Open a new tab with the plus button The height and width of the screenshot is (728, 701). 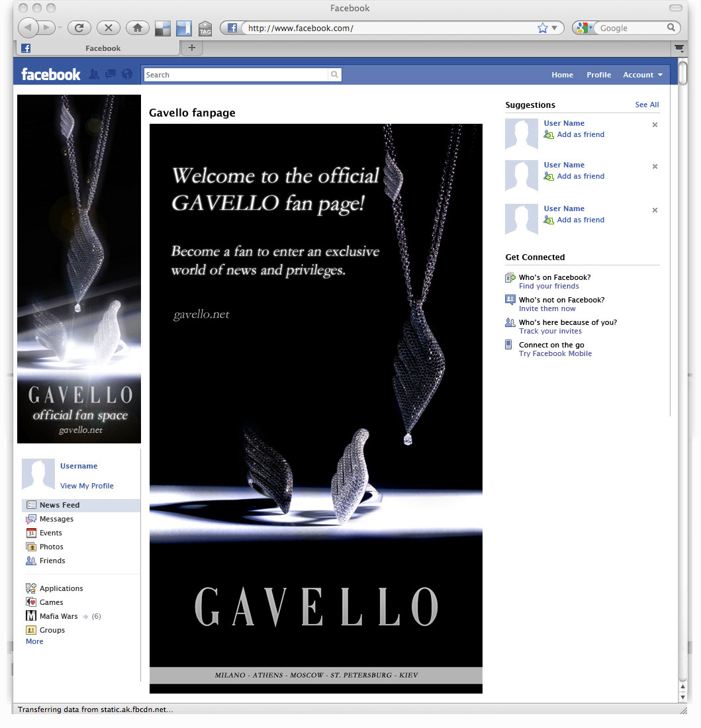click(192, 48)
